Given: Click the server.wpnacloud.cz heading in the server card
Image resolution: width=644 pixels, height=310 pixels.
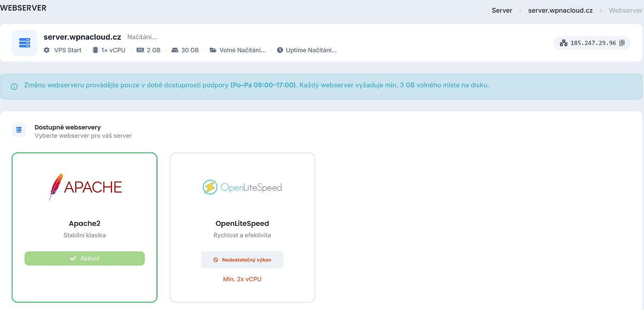Looking at the screenshot, I should [82, 37].
